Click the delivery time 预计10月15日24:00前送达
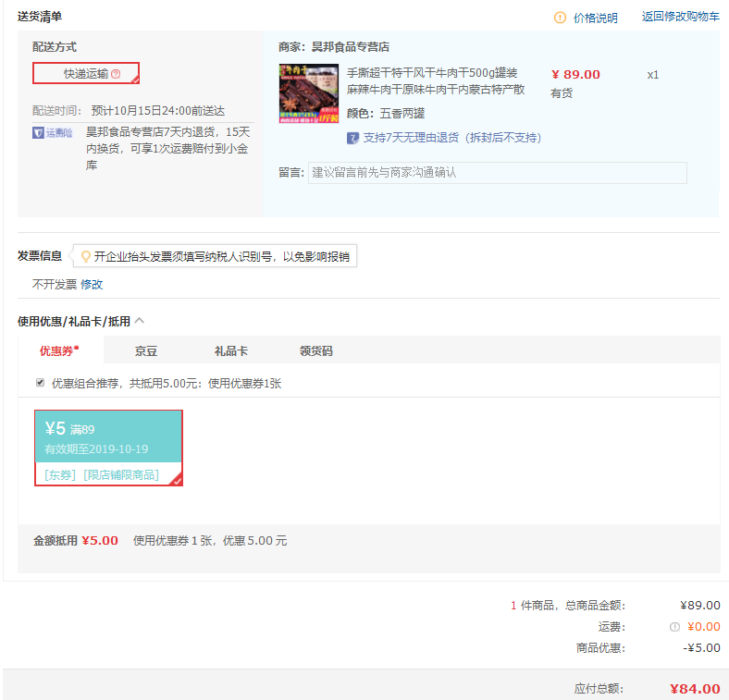Screen dimensions: 729x700 tap(158, 111)
